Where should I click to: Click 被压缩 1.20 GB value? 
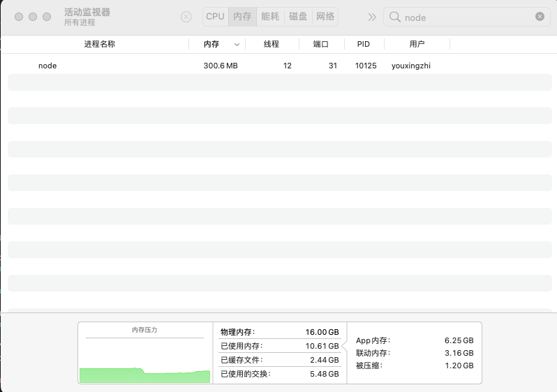(x=459, y=365)
